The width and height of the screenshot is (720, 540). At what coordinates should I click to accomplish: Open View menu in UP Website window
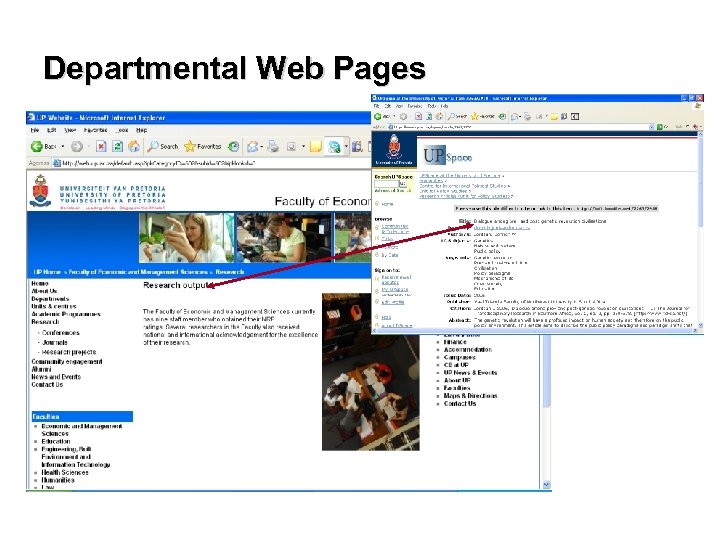pyautogui.click(x=70, y=130)
